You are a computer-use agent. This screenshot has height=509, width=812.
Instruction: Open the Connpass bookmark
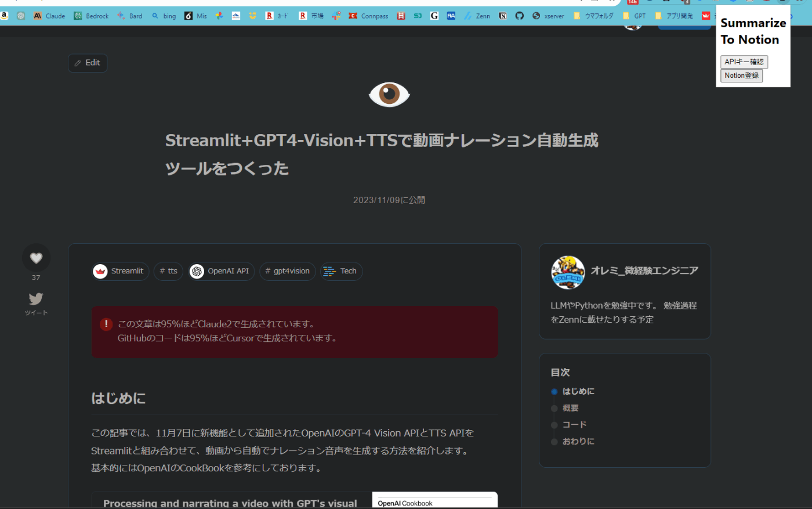pyautogui.click(x=368, y=16)
